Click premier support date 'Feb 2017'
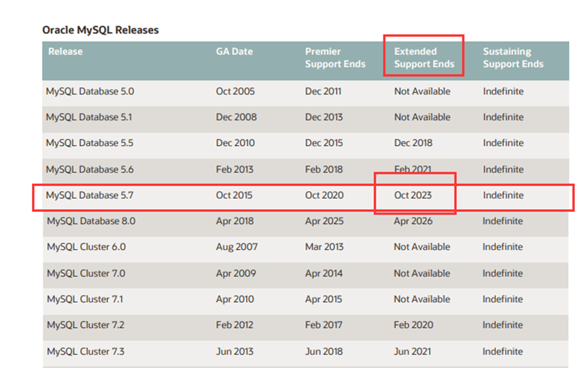 point(324,325)
